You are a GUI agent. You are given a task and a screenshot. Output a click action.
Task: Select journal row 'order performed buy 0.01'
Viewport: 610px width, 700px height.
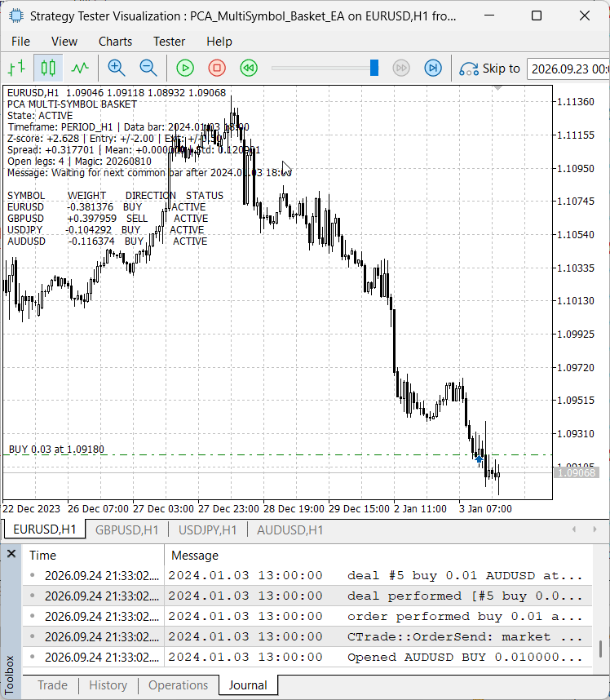coord(308,617)
